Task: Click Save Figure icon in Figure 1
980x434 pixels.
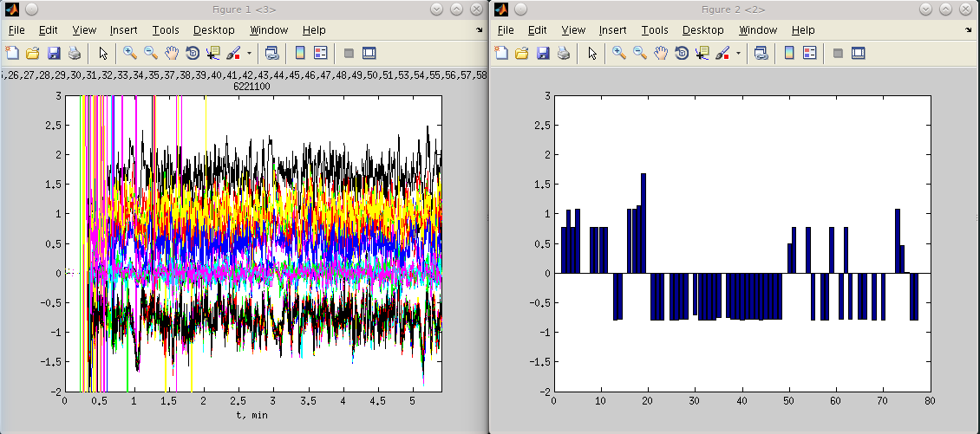Action: (54, 53)
